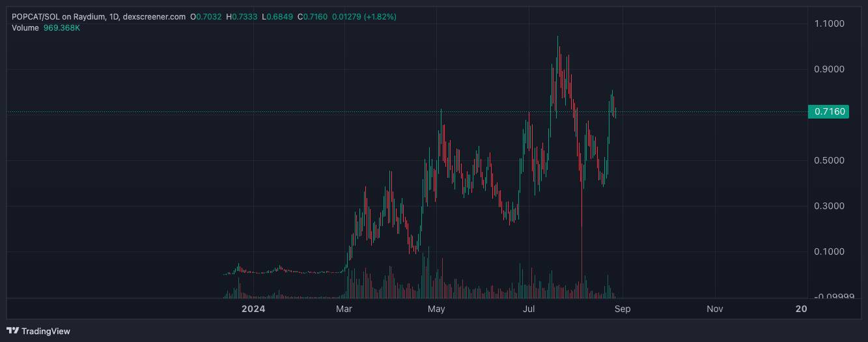
Task: Click the 0.5000 price axis label
Action: coord(829,160)
